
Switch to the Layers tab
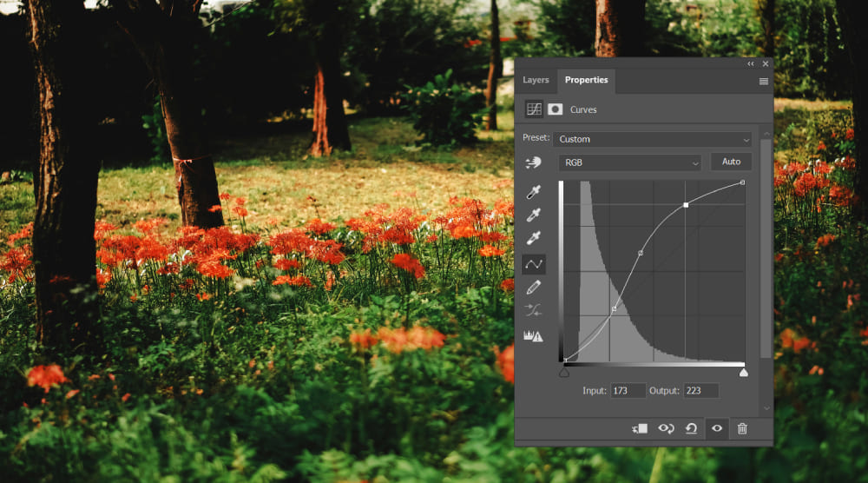tap(536, 80)
